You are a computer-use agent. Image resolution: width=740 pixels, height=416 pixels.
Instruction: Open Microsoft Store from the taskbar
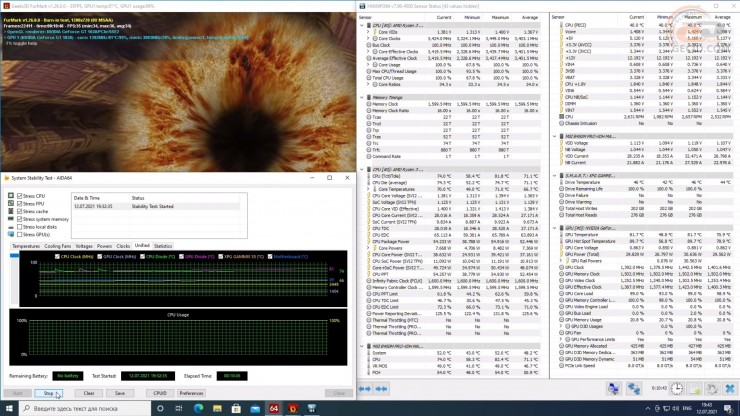click(x=236, y=408)
